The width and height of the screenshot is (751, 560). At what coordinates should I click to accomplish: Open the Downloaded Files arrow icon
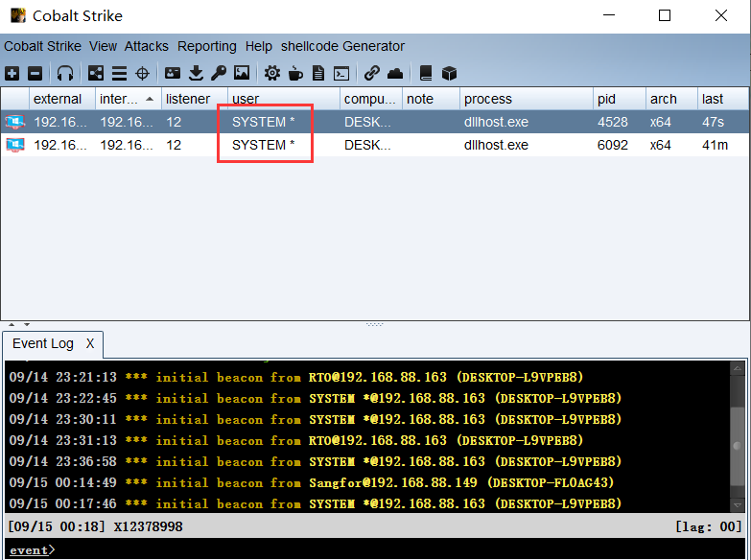pyautogui.click(x=196, y=73)
